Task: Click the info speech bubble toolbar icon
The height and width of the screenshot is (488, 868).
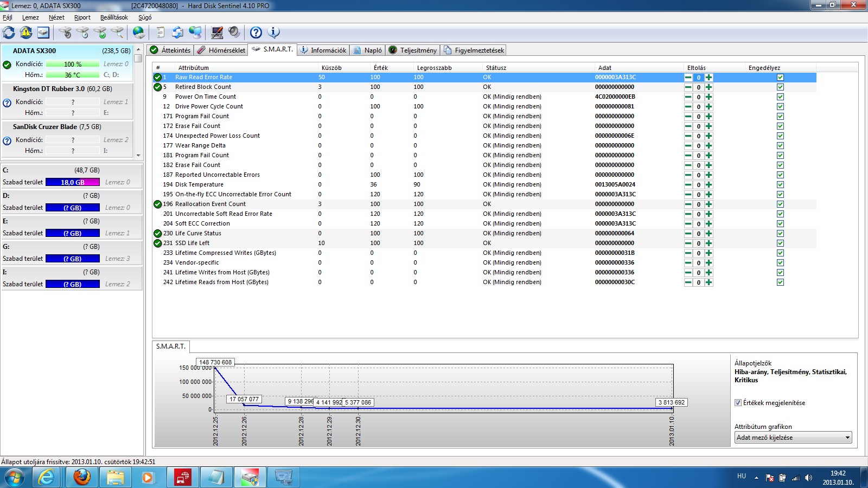Action: 274,33
